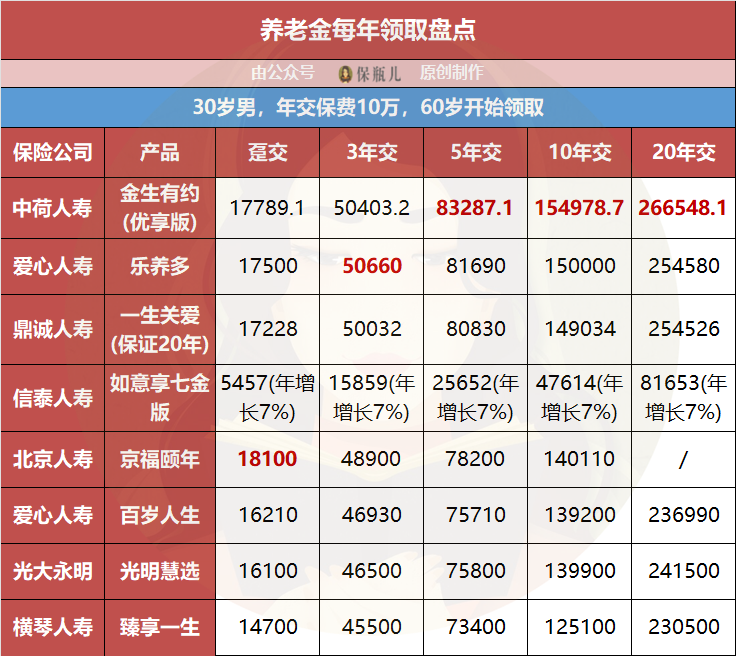Click the red value 18100
This screenshot has width=736, height=656.
pos(268,459)
